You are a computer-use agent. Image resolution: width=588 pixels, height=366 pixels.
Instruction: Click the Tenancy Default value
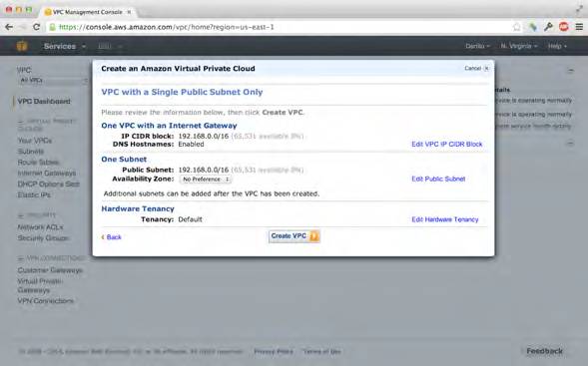tap(190, 219)
